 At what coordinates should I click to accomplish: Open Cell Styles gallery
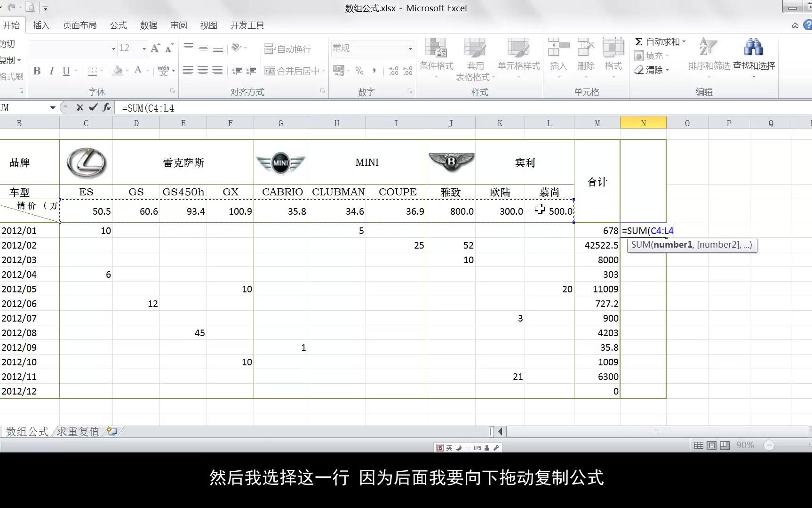click(x=518, y=58)
